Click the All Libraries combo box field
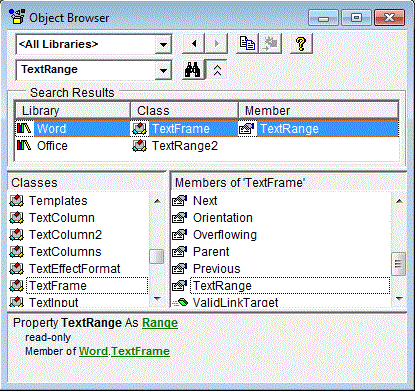 coord(86,44)
